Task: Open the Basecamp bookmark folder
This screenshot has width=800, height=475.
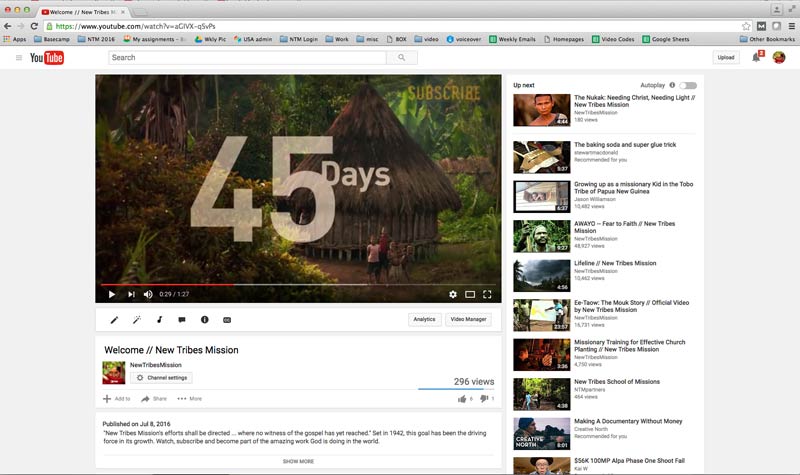Action: [52, 39]
